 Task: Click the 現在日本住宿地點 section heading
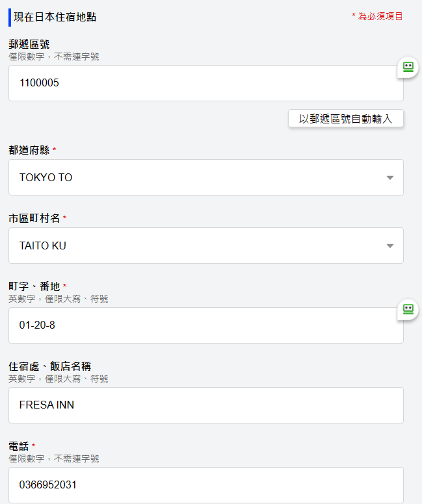(x=55, y=17)
